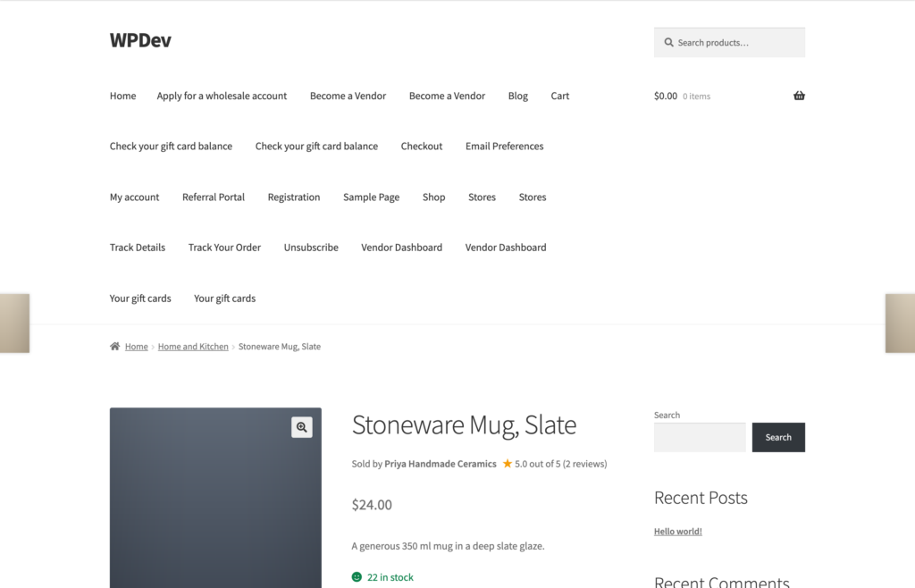The width and height of the screenshot is (915, 588).
Task: Open the Cart menu item
Action: click(559, 96)
